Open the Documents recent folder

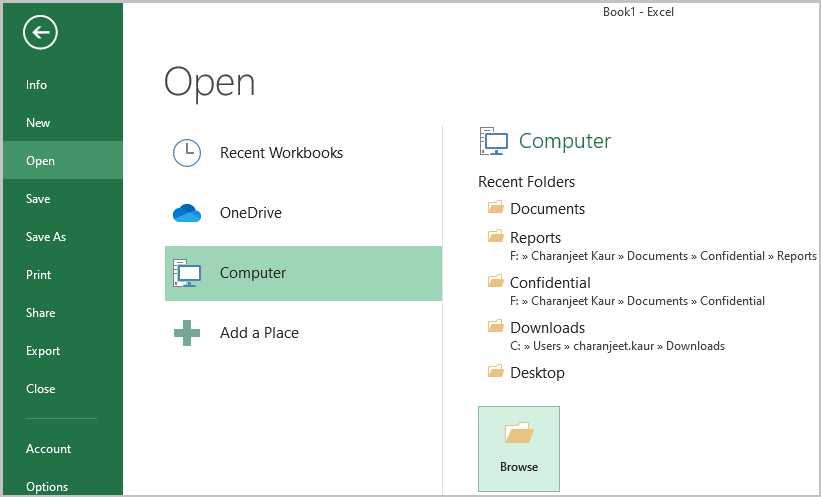(547, 209)
